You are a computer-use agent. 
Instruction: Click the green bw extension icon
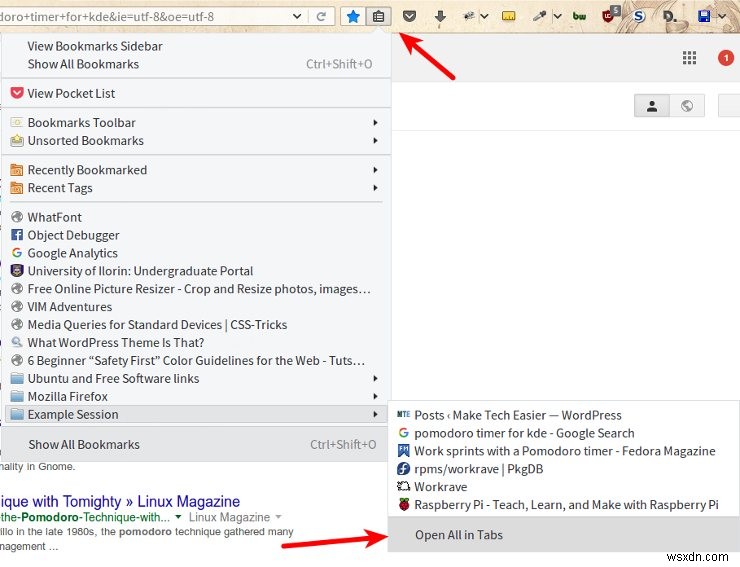coord(579,17)
